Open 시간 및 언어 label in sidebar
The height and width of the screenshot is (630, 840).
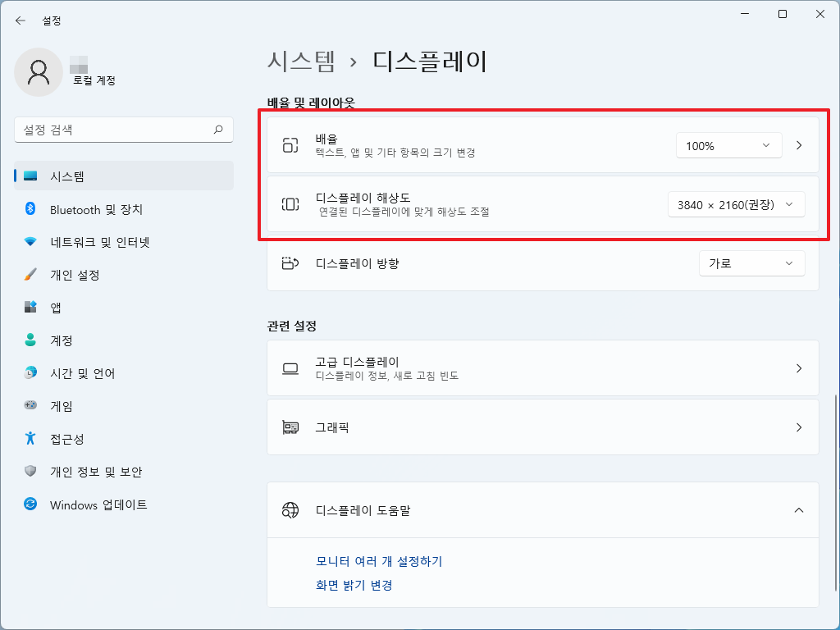pyautogui.click(x=83, y=373)
